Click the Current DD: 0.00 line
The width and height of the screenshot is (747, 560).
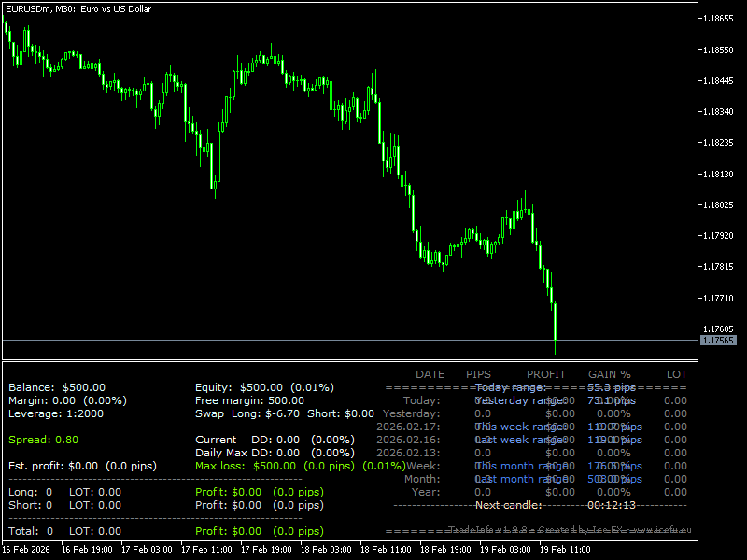[x=275, y=440]
